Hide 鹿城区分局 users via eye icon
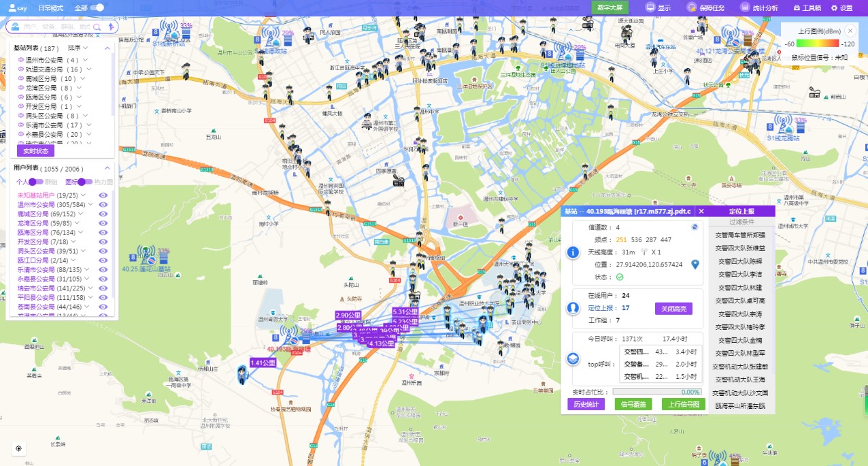This screenshot has width=868, height=466. 103,214
